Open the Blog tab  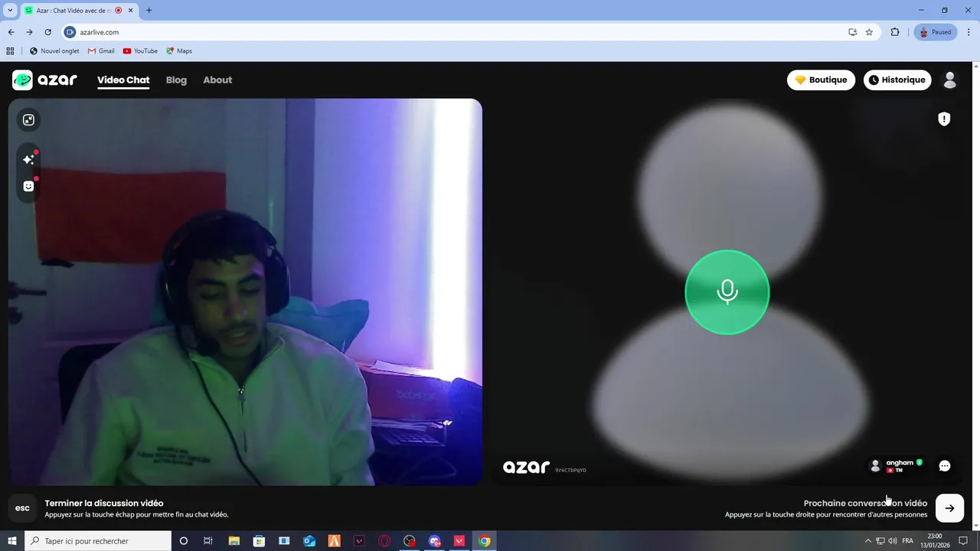(176, 80)
